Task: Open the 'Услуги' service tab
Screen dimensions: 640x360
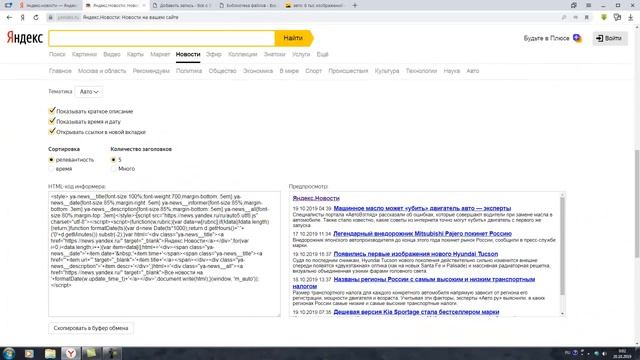Action: (x=301, y=54)
